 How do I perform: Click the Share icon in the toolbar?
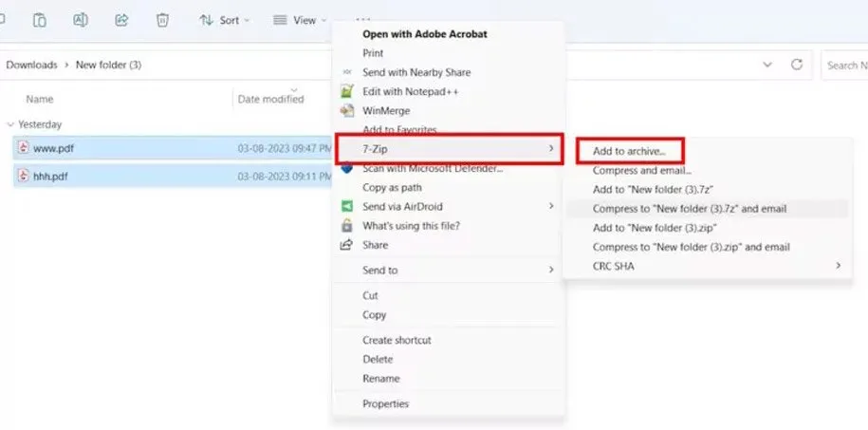pos(121,19)
